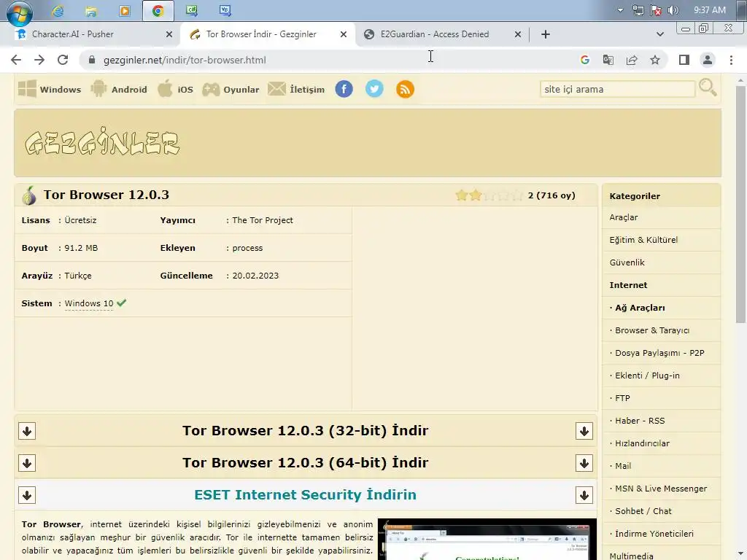Click left download arrow for 64-bit
The image size is (747, 560).
[27, 463]
